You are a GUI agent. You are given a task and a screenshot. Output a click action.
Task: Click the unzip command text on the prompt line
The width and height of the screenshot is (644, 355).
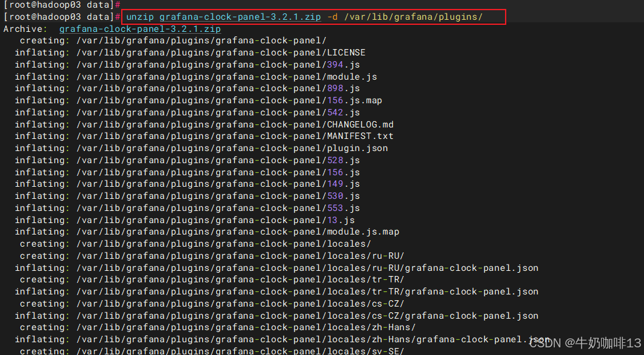click(x=304, y=17)
